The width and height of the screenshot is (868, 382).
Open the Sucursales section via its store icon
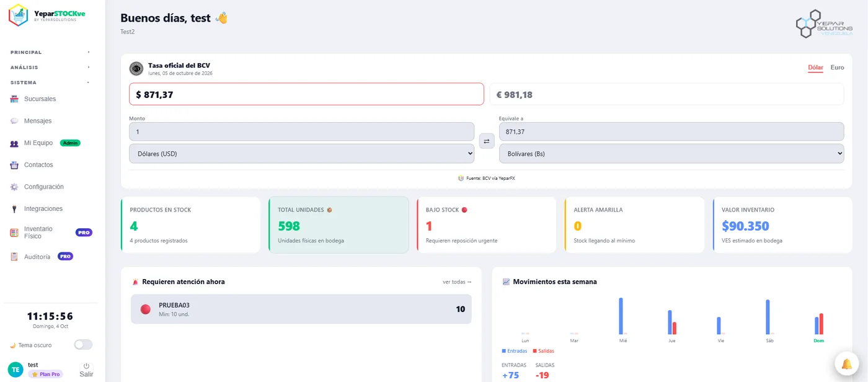click(x=14, y=99)
